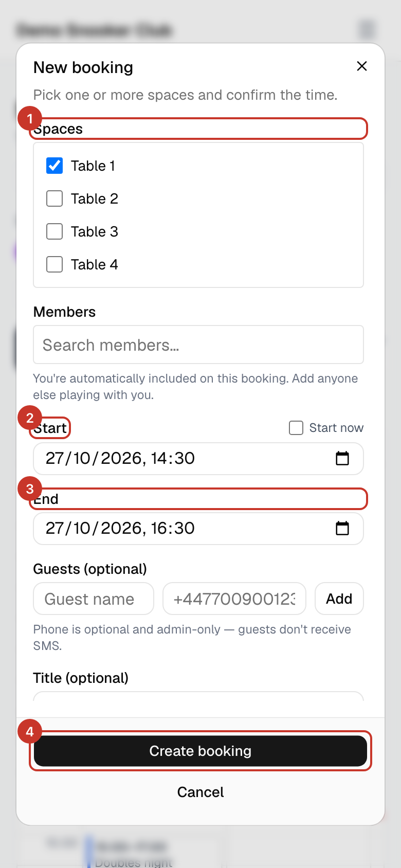Check the Table 2 checkbox
This screenshot has height=868, width=401.
(x=54, y=198)
